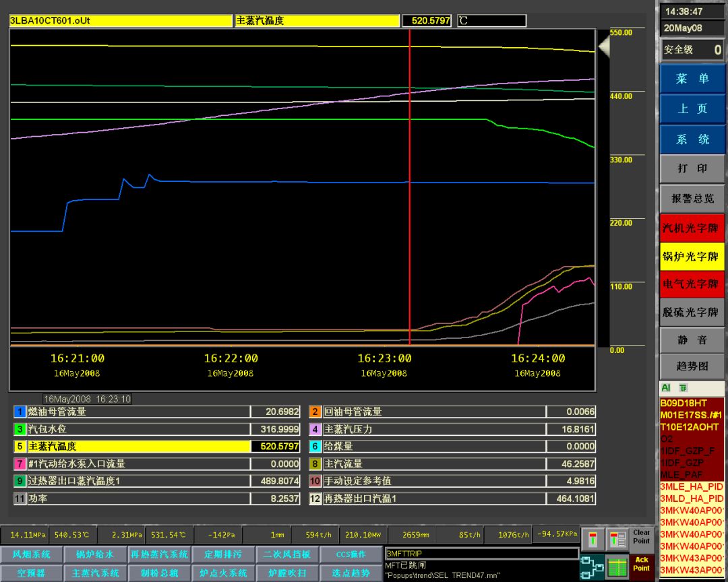Viewport: 728px width, 582px height.
Task: Open the alarm list detail icon
Action: click(x=617, y=540)
